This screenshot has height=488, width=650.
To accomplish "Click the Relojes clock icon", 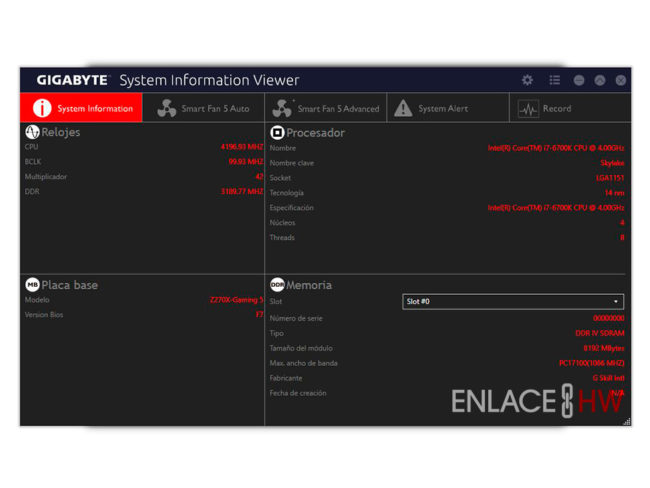I will click(31, 132).
